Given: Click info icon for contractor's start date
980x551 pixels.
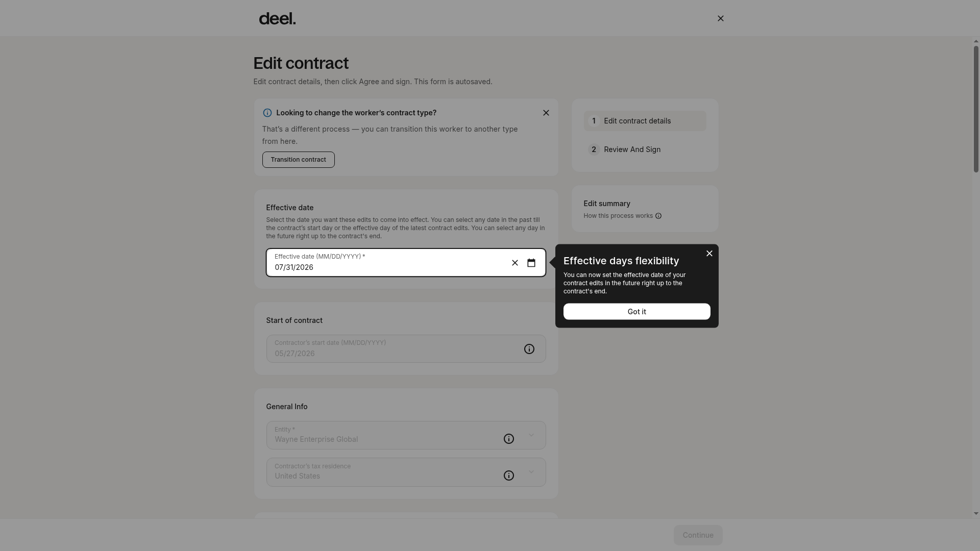Looking at the screenshot, I should point(529,349).
